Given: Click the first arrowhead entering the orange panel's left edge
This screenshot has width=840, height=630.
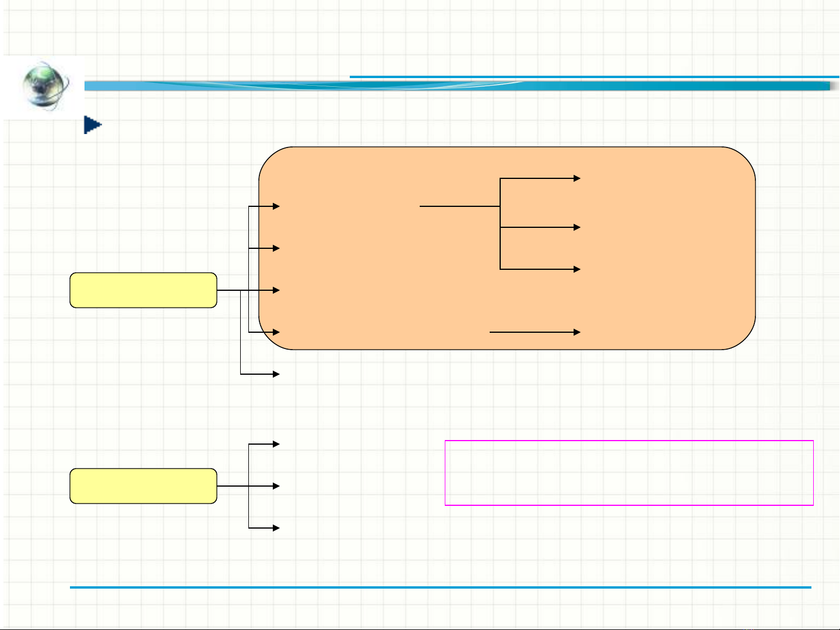Looking at the screenshot, I should tap(276, 206).
